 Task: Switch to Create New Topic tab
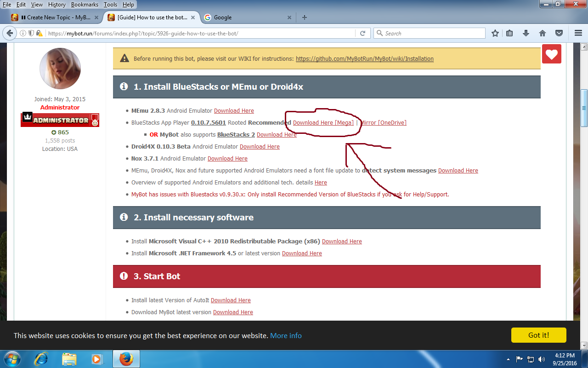point(55,17)
